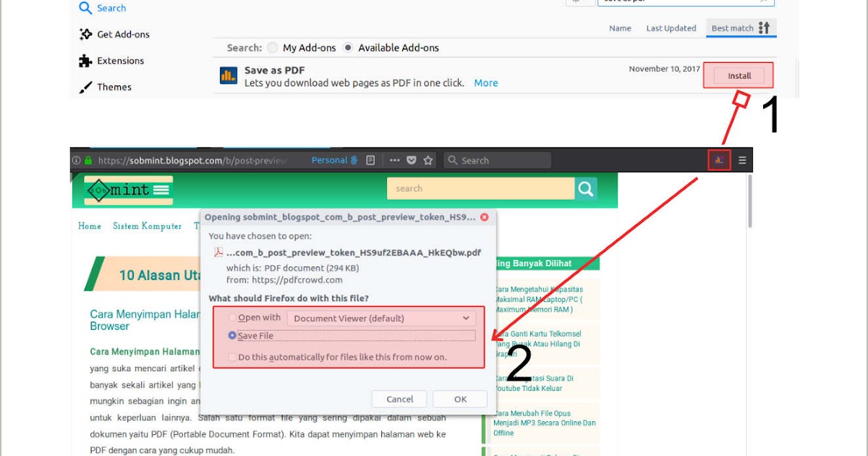The image size is (868, 456).
Task: Install the Save as PDF add-on
Action: (739, 76)
